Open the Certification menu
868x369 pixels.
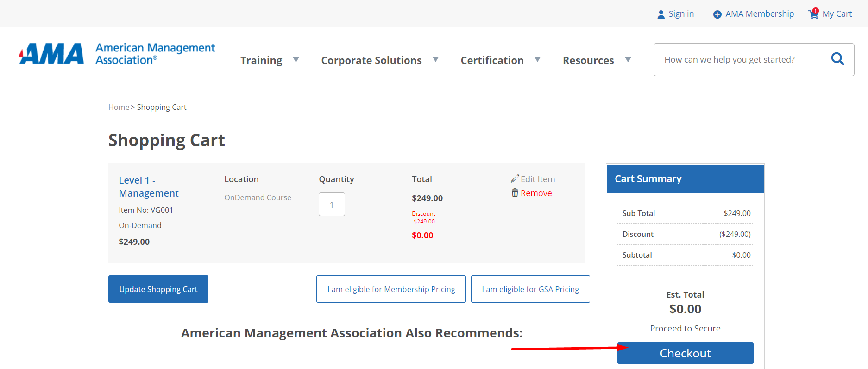pyautogui.click(x=492, y=60)
